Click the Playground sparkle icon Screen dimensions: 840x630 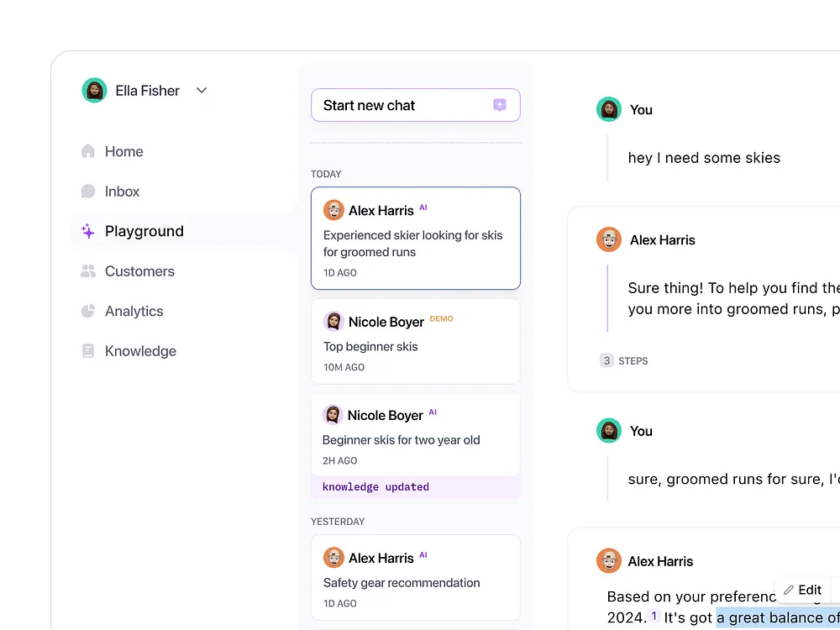click(x=88, y=231)
